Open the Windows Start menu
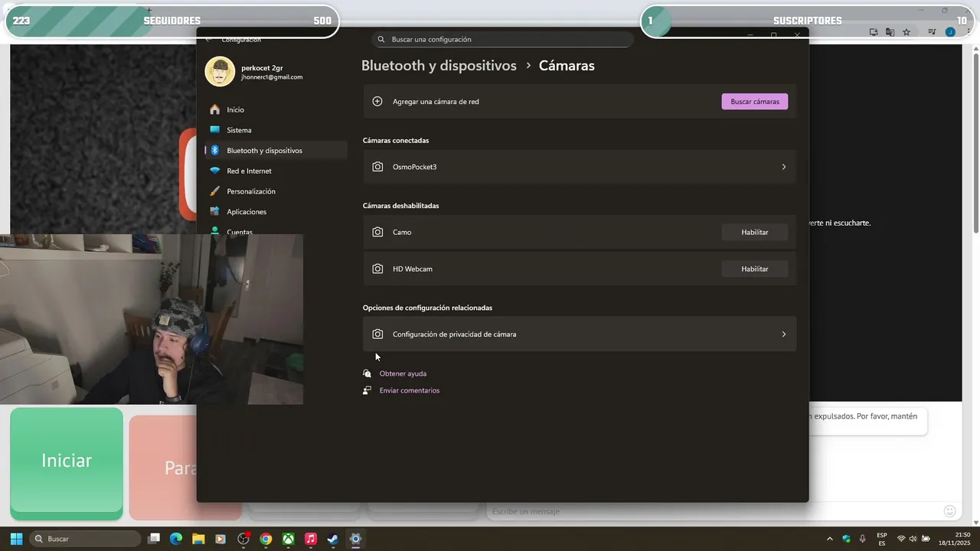Image resolution: width=980 pixels, height=551 pixels. click(16, 539)
